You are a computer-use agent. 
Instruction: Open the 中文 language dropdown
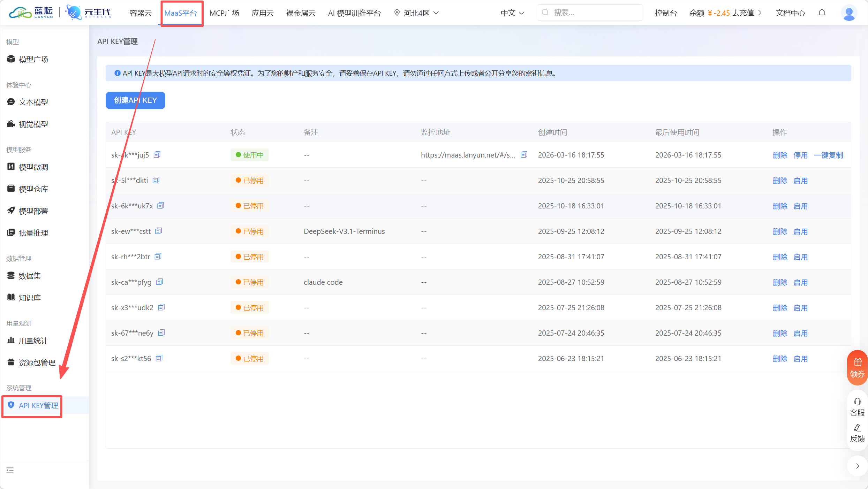[512, 13]
